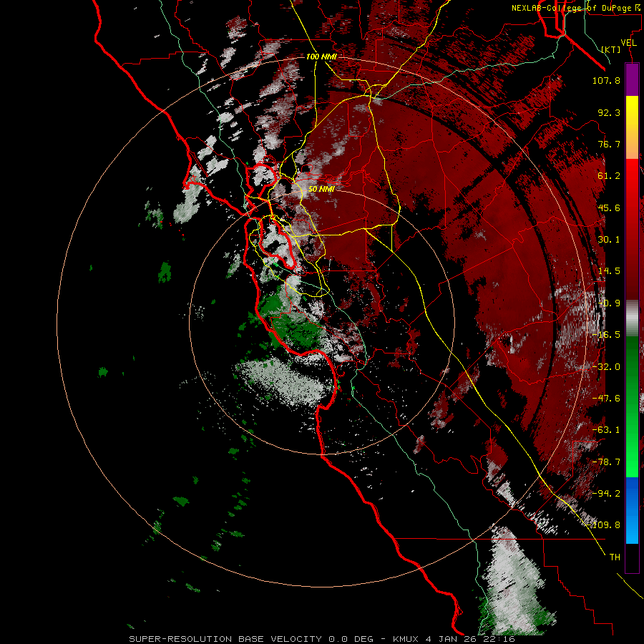Click the -47.6 scale value

click(606, 399)
